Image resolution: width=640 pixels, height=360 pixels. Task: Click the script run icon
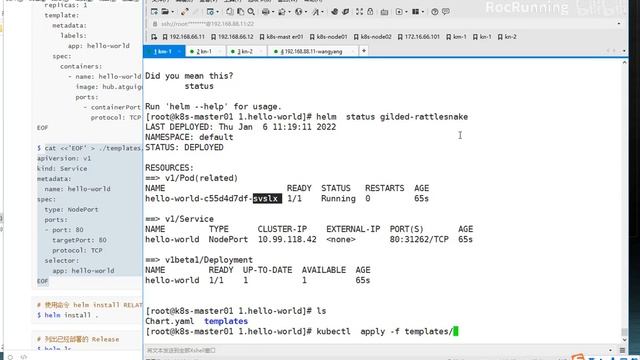[399, 12]
